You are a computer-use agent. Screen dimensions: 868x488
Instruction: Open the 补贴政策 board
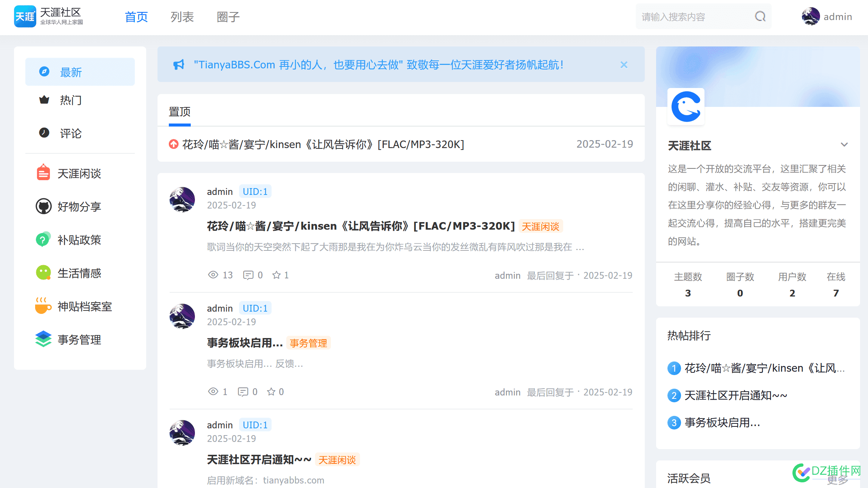79,240
